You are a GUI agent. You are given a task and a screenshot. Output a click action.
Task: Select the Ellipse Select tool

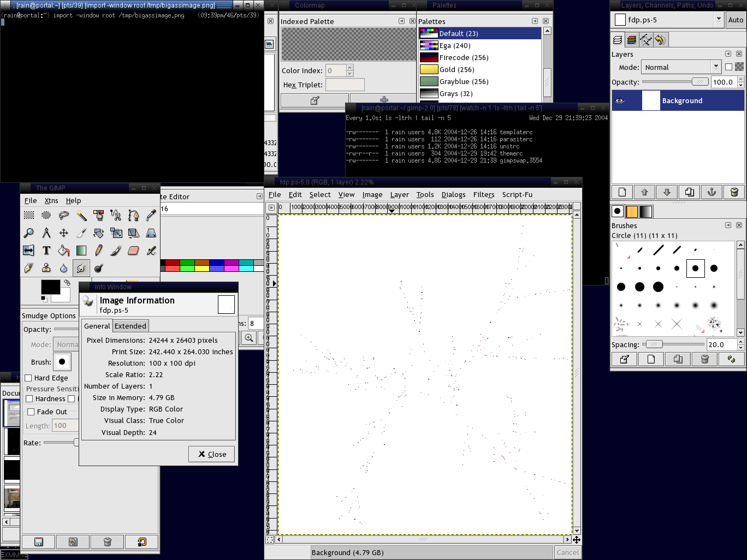click(x=46, y=216)
